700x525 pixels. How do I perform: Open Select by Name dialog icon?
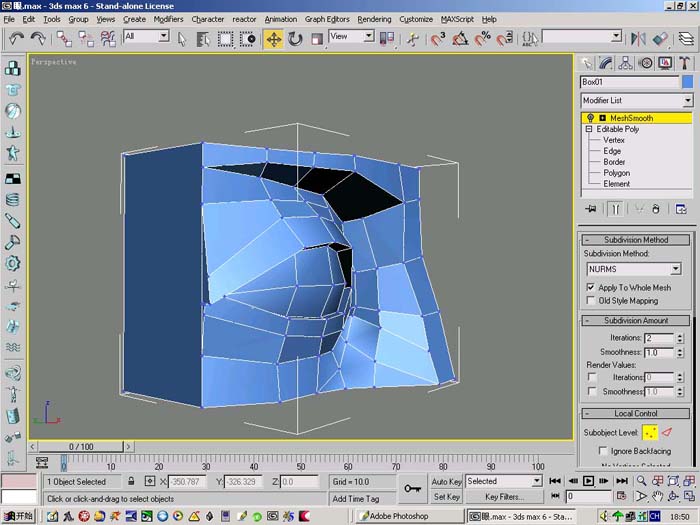click(x=203, y=39)
